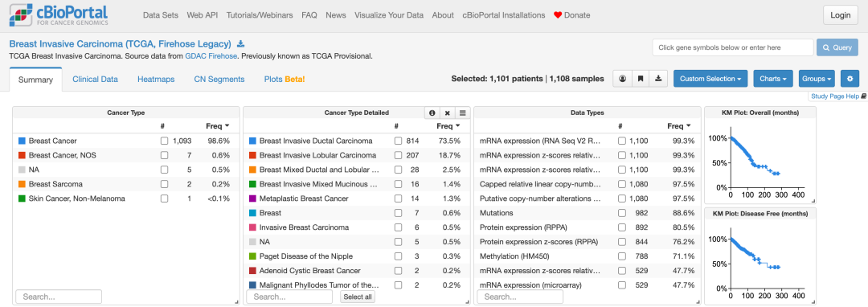Check the Mutations data type checkbox
Viewport: 868px width, 307px height.
(622, 213)
